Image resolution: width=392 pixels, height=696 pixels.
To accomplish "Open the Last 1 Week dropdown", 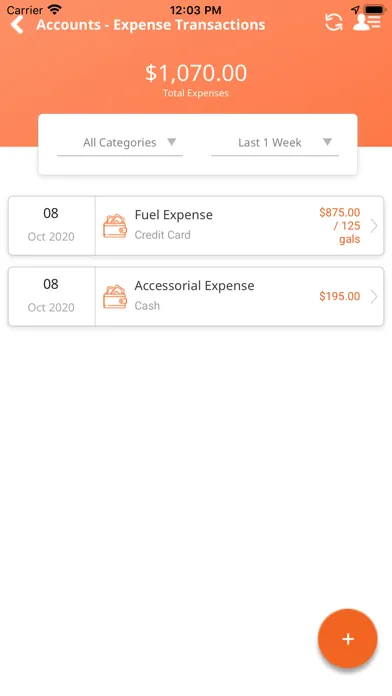I will (275, 143).
